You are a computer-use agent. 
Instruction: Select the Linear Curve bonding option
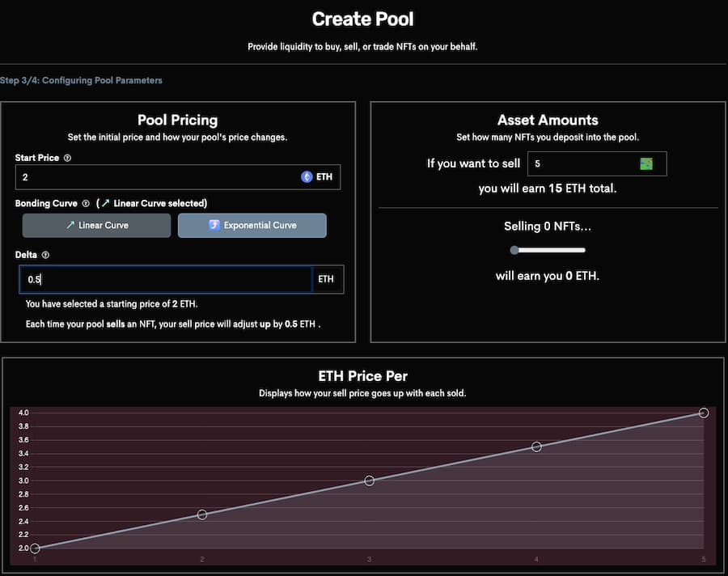tap(96, 225)
